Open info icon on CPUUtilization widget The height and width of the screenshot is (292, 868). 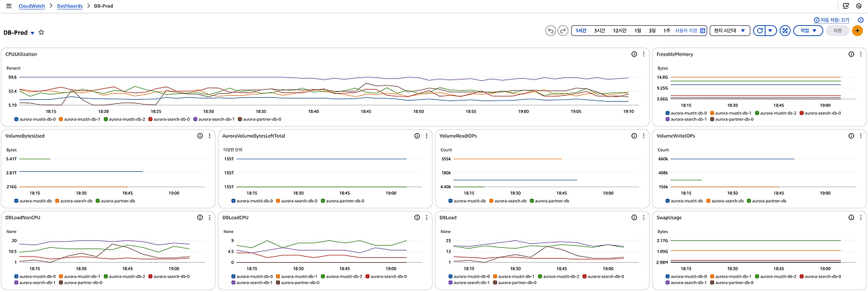[634, 54]
